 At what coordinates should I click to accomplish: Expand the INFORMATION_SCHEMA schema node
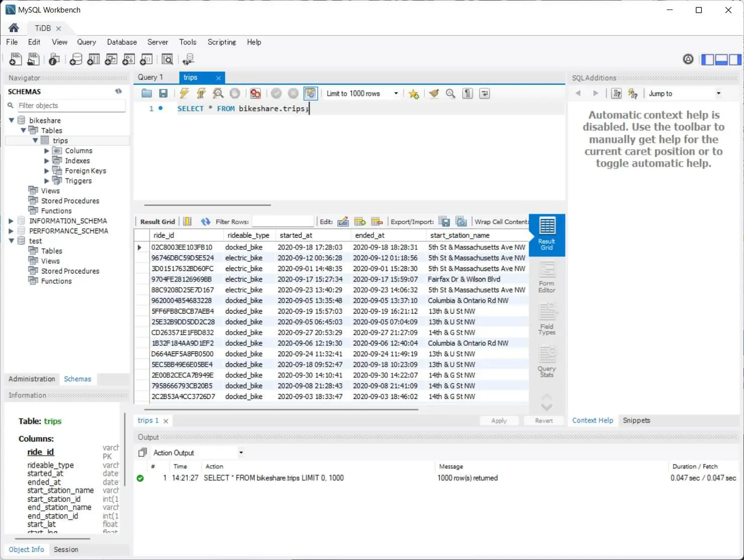11,221
